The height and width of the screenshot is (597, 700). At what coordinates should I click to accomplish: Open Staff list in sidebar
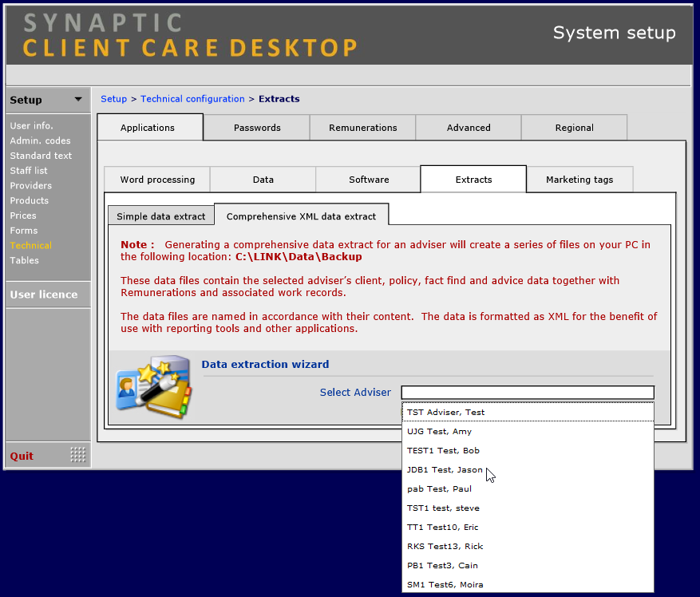pos(29,171)
